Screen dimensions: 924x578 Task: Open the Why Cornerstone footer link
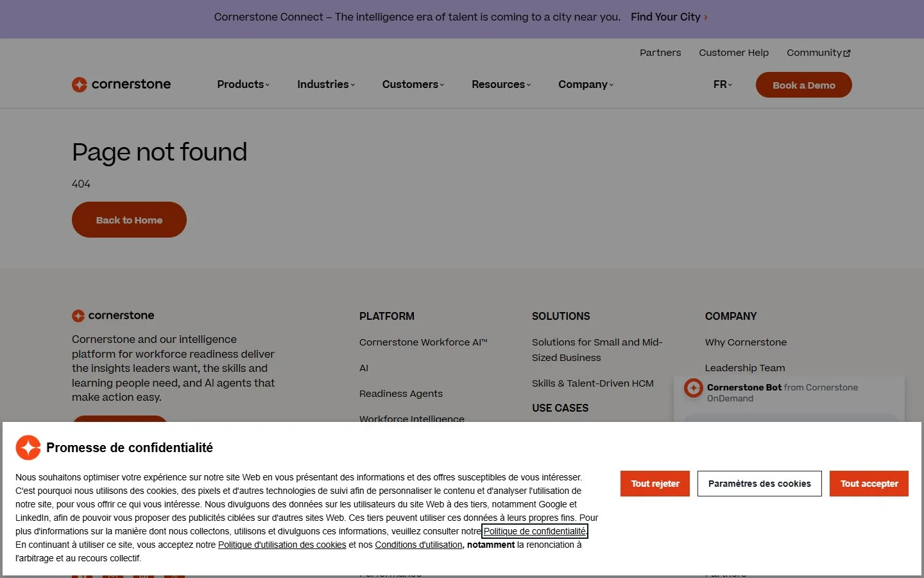click(x=746, y=342)
